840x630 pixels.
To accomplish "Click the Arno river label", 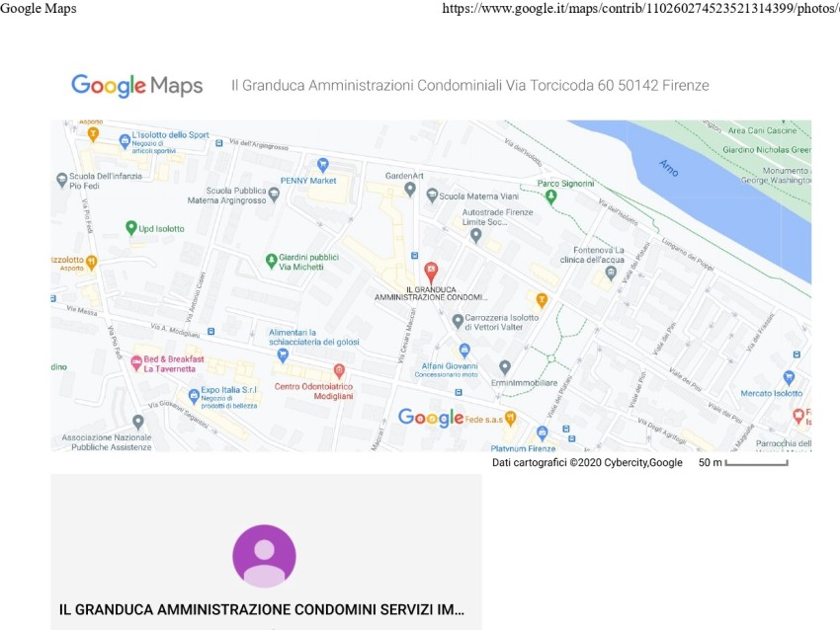I will click(x=669, y=168).
